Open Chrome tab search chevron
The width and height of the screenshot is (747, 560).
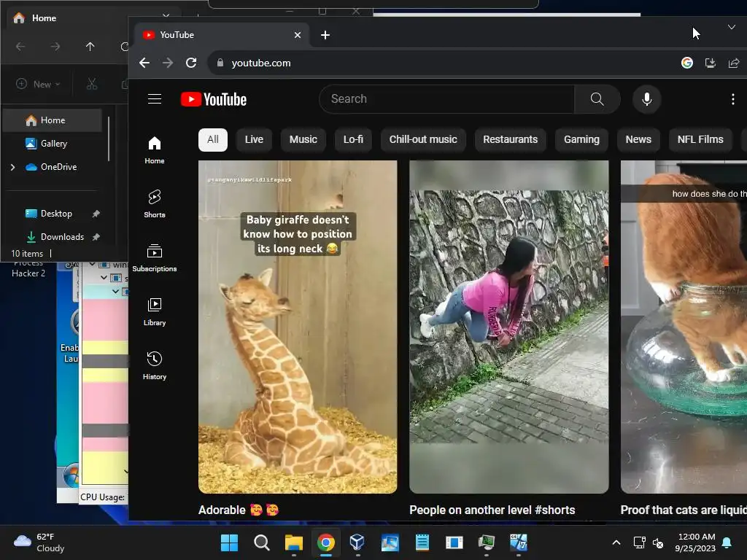point(731,27)
